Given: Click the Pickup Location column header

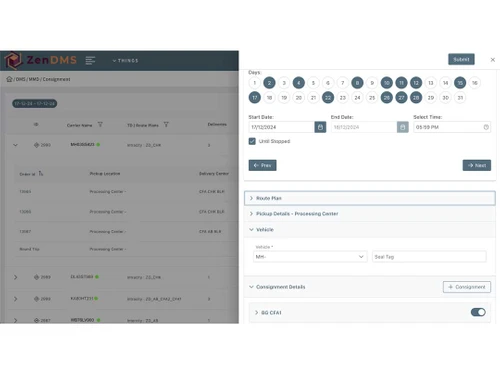Looking at the screenshot, I should (105, 174).
